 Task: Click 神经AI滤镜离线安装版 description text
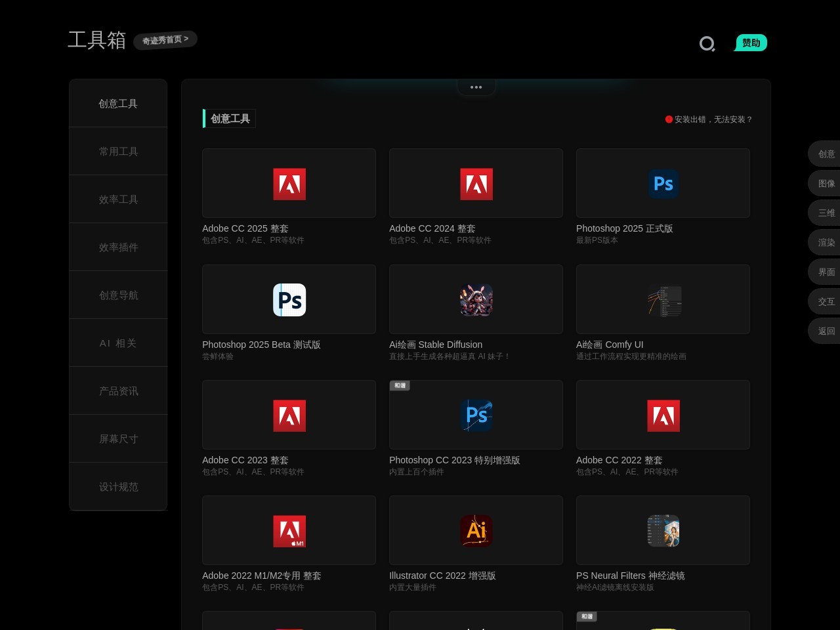click(615, 587)
